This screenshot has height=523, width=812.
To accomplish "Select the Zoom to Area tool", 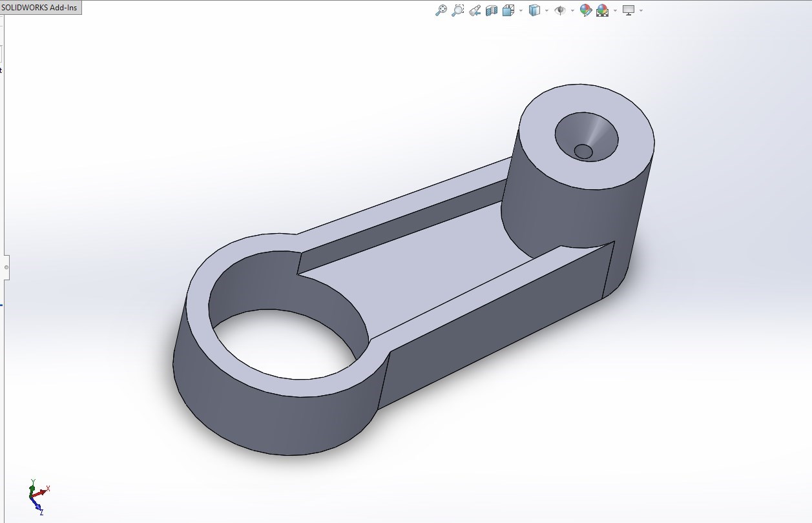I will pos(458,10).
